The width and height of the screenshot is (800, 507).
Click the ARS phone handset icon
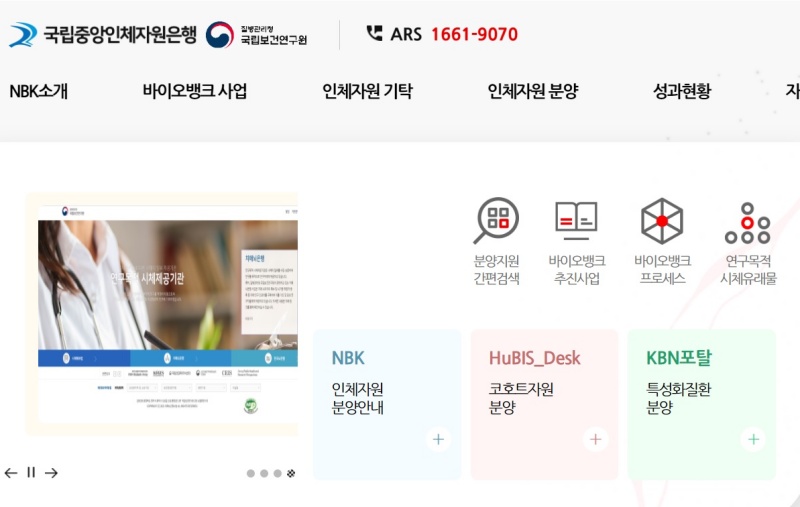(375, 33)
